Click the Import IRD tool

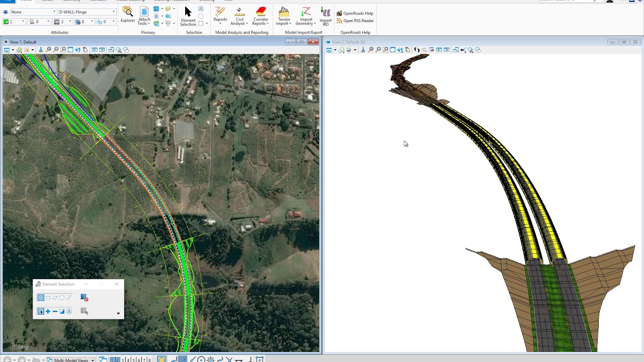click(326, 16)
